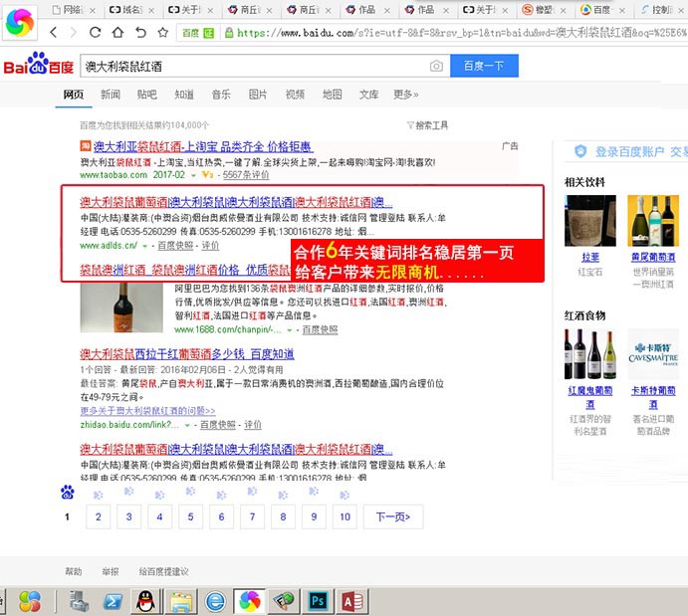Click 更多关于澳大利袋鼠红酒的问题>> link
The image size is (688, 616).
[x=147, y=411]
